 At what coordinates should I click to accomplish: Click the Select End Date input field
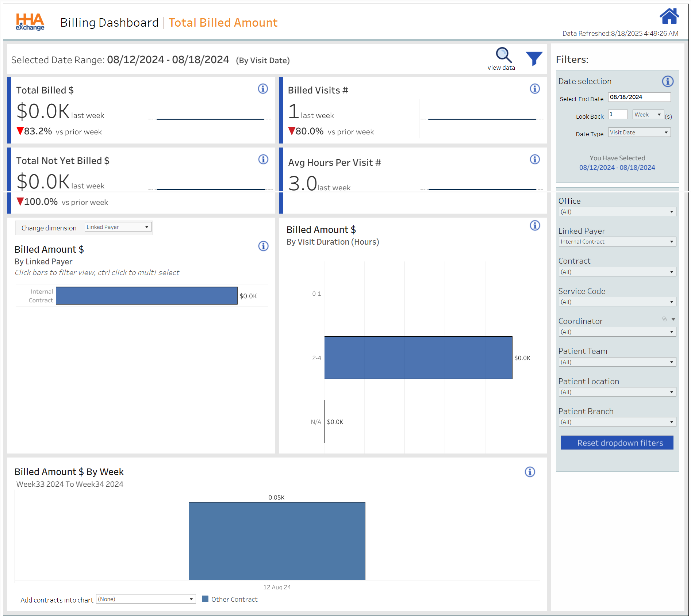639,97
